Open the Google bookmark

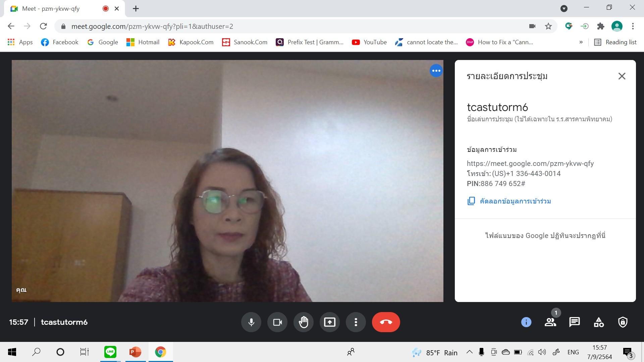pyautogui.click(x=103, y=42)
